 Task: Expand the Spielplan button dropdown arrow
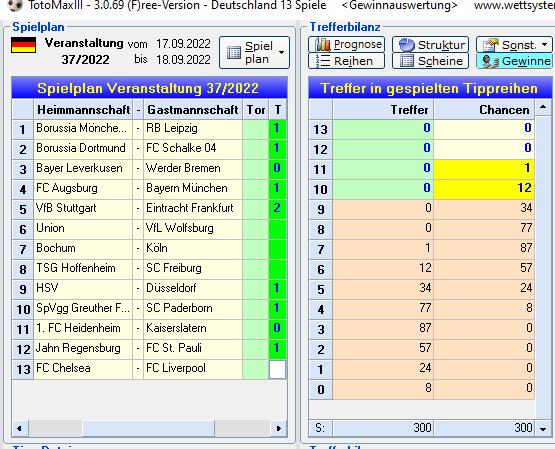click(281, 52)
